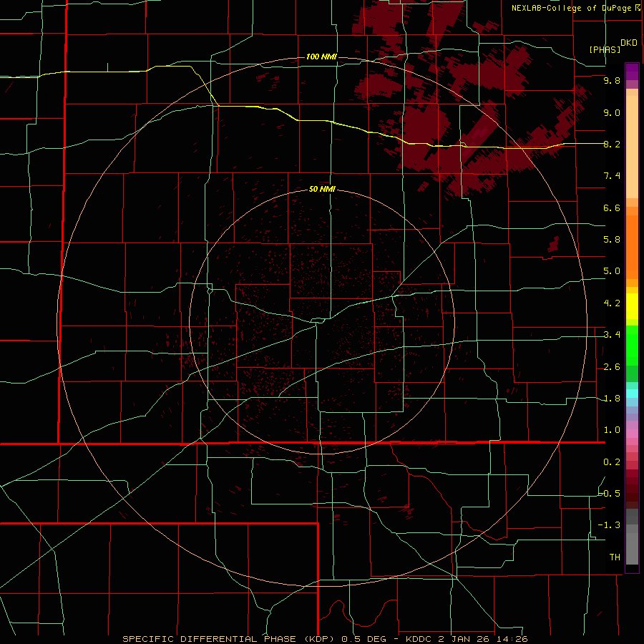The width and height of the screenshot is (644, 644).
Task: Select the 2.6 value on color scale
Action: [612, 367]
